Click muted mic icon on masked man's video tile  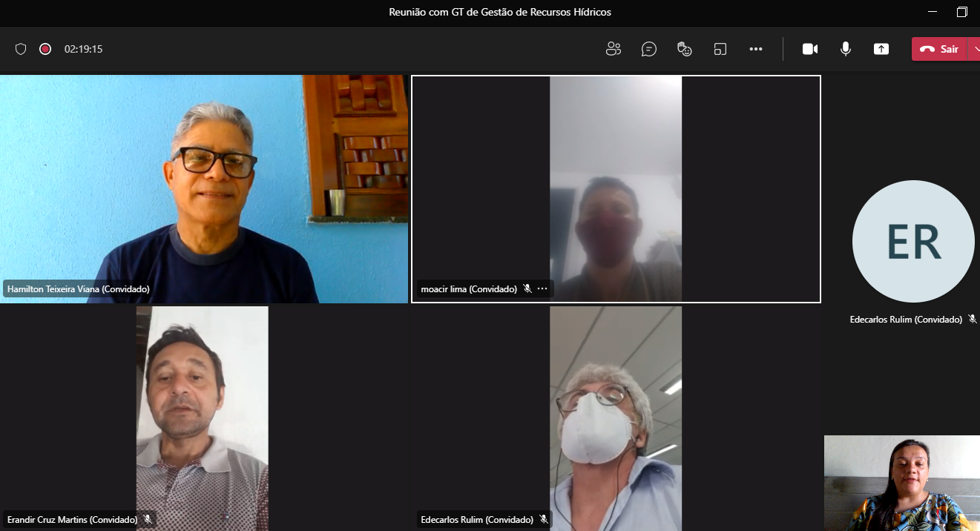(x=544, y=519)
